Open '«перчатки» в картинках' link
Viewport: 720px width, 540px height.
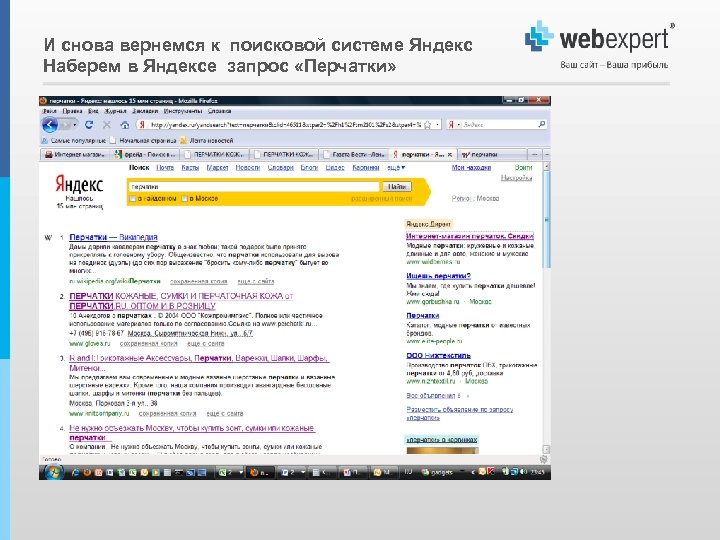(x=442, y=439)
